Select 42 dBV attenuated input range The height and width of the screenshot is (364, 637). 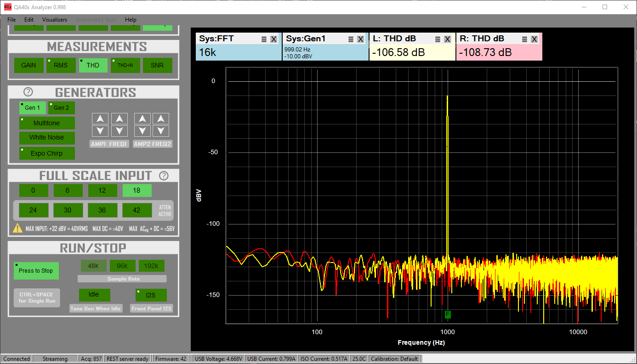(x=136, y=210)
